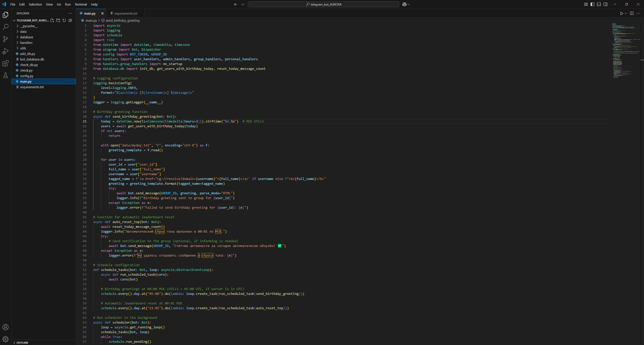
Task: Open the Extensions view
Action: 6,63
